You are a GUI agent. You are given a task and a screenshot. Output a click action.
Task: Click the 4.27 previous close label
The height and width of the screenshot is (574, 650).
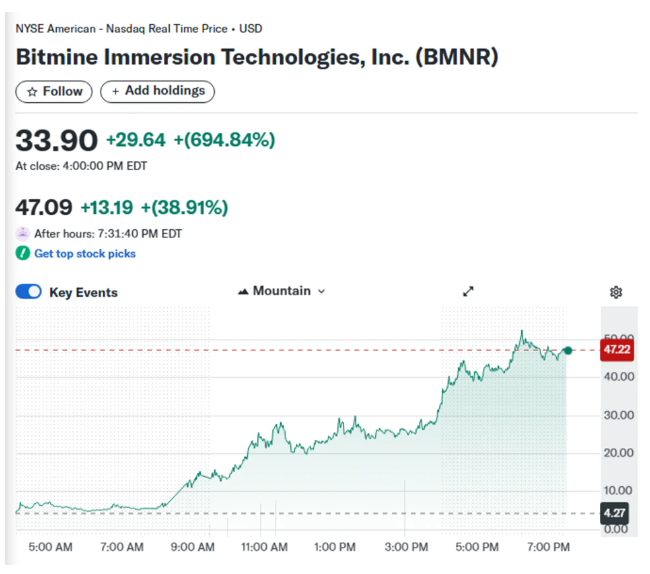click(x=614, y=513)
